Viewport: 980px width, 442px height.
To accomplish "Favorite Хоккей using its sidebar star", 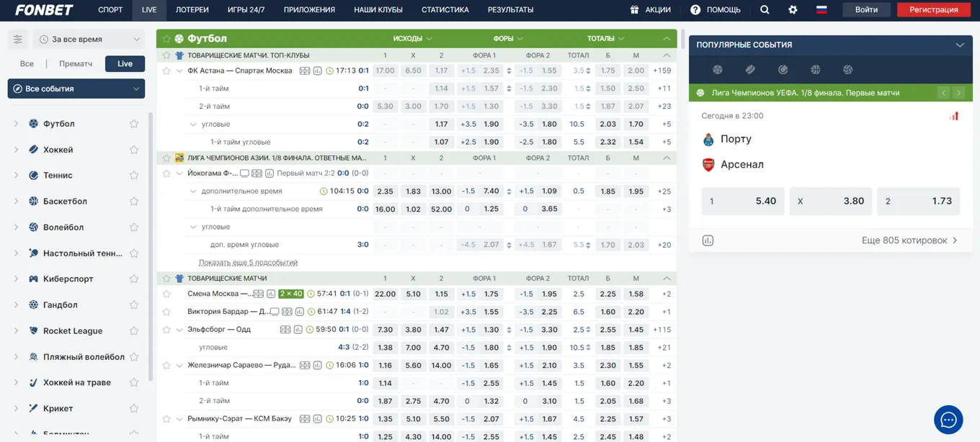I will (134, 150).
